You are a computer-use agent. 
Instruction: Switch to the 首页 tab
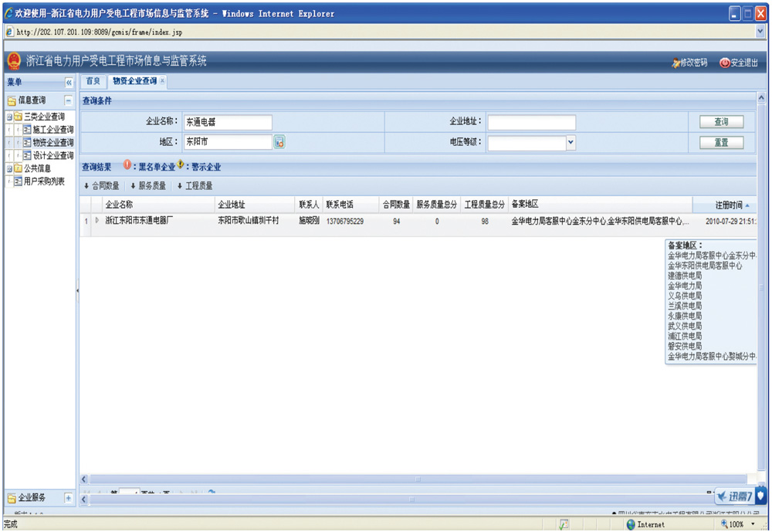click(x=93, y=81)
